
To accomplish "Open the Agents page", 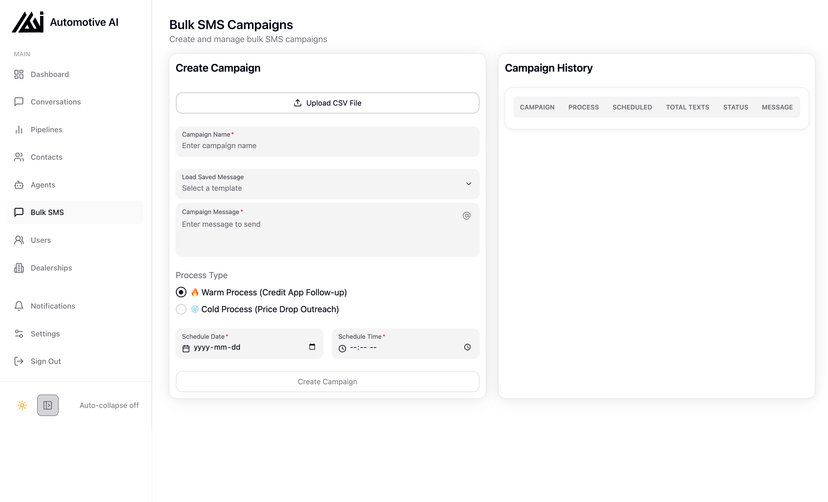I will (76, 185).
